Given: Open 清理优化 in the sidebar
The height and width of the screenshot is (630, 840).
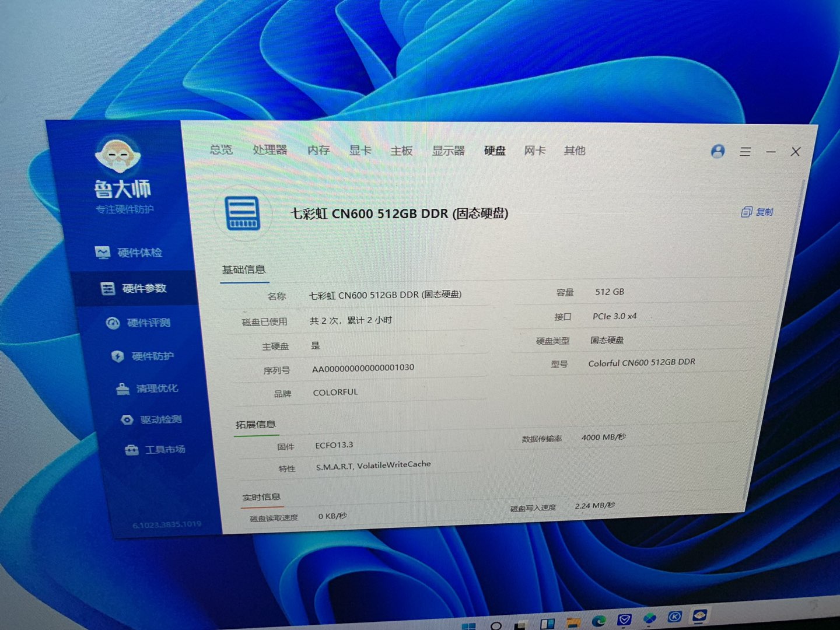Looking at the screenshot, I should tap(147, 388).
